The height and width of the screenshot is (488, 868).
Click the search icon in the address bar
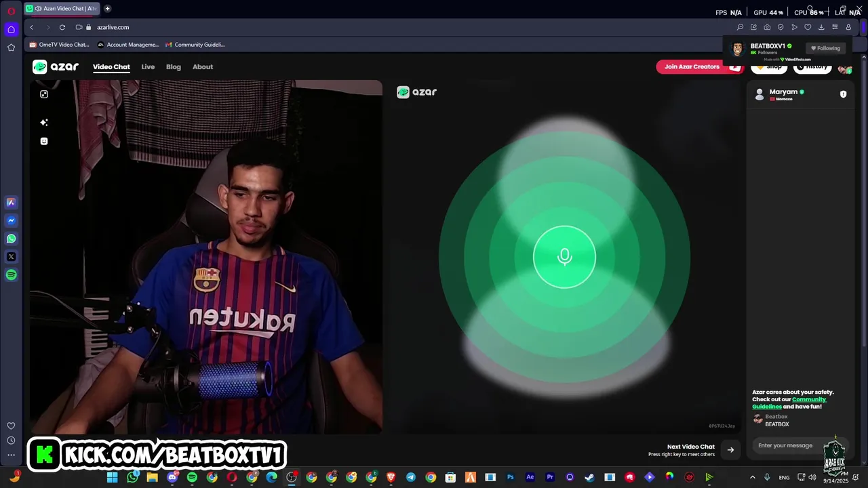(x=740, y=27)
